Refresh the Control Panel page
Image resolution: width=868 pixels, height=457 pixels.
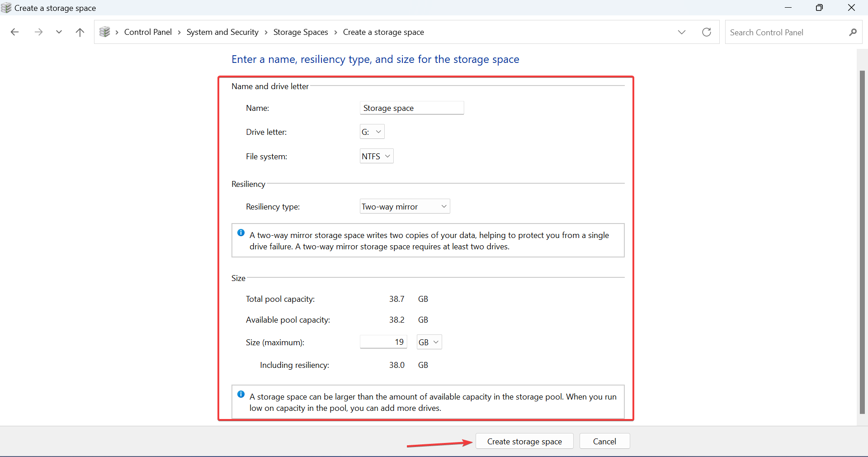click(x=707, y=32)
